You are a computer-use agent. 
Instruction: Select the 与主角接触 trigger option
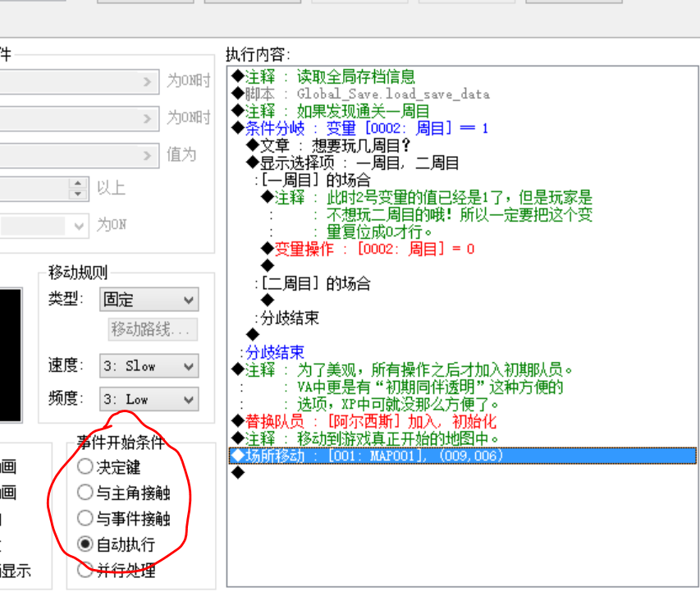click(x=124, y=493)
